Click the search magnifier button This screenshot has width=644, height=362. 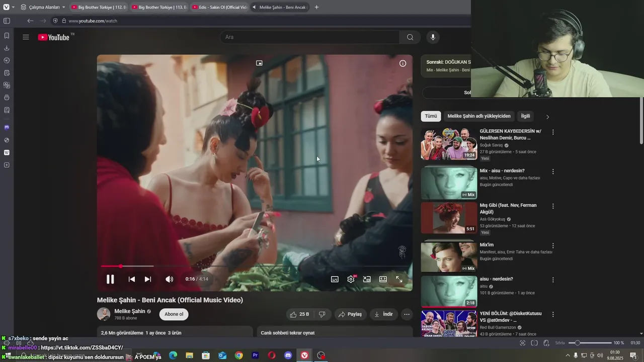[x=410, y=37]
